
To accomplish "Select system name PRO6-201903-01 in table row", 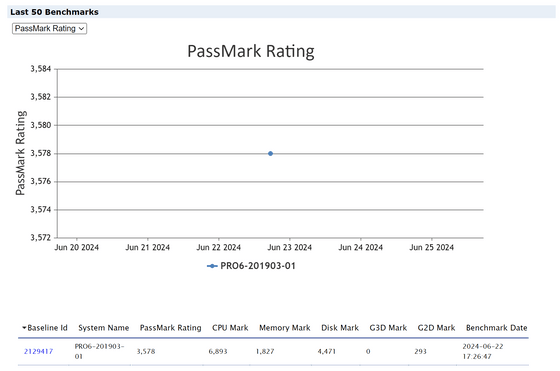I will coord(99,351).
